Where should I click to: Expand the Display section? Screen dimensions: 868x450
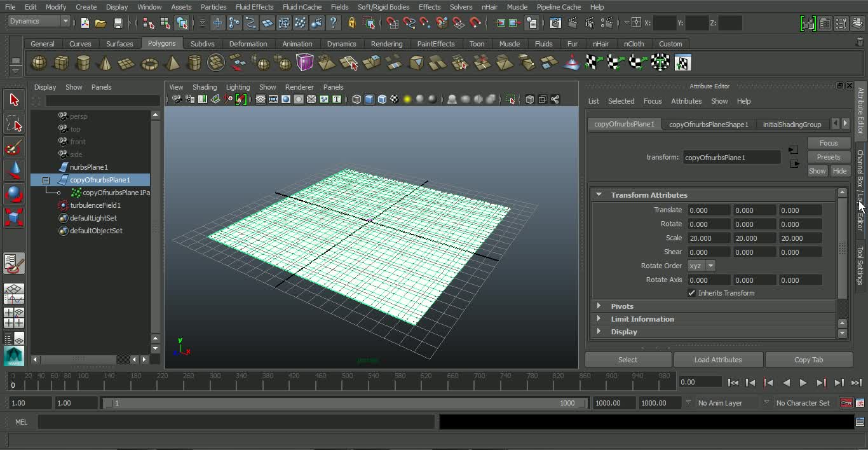(599, 331)
